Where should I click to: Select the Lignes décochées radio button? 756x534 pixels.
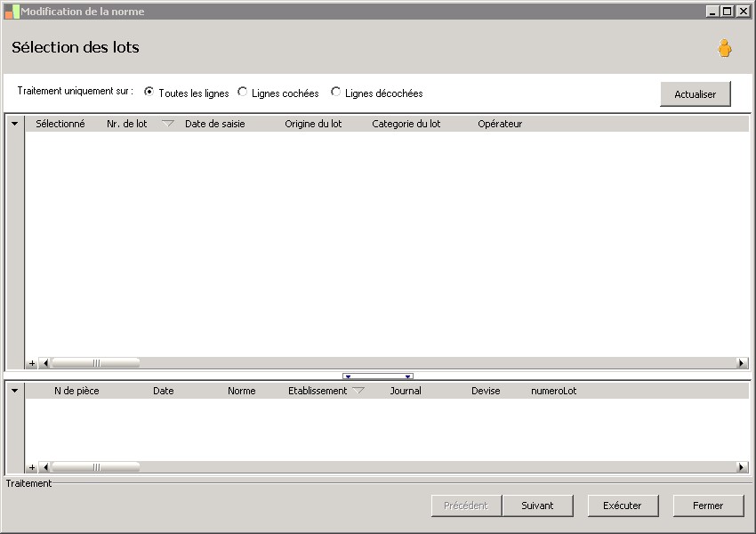(x=335, y=91)
